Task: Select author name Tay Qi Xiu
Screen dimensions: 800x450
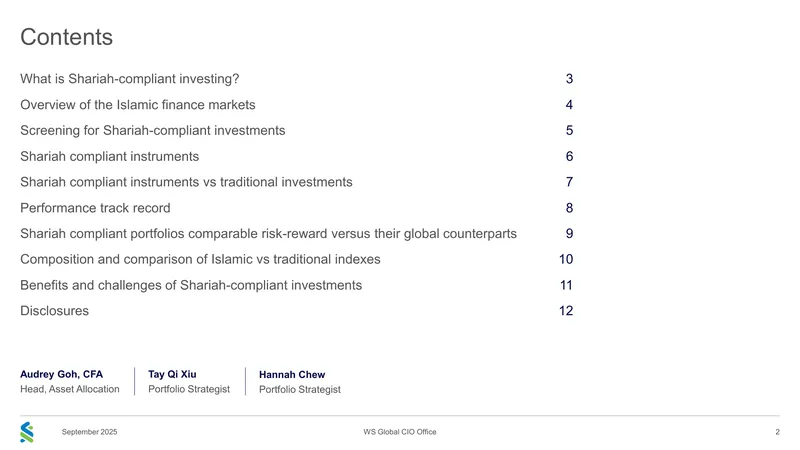Action: (x=172, y=374)
